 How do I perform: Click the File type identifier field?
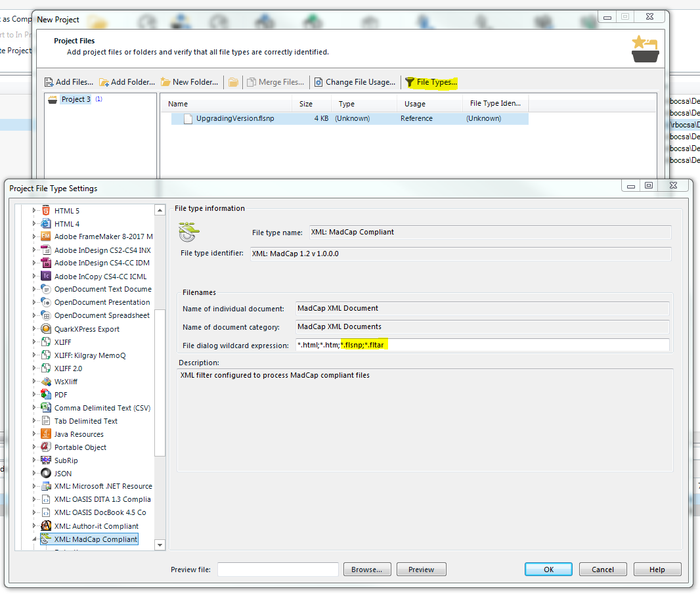461,254
